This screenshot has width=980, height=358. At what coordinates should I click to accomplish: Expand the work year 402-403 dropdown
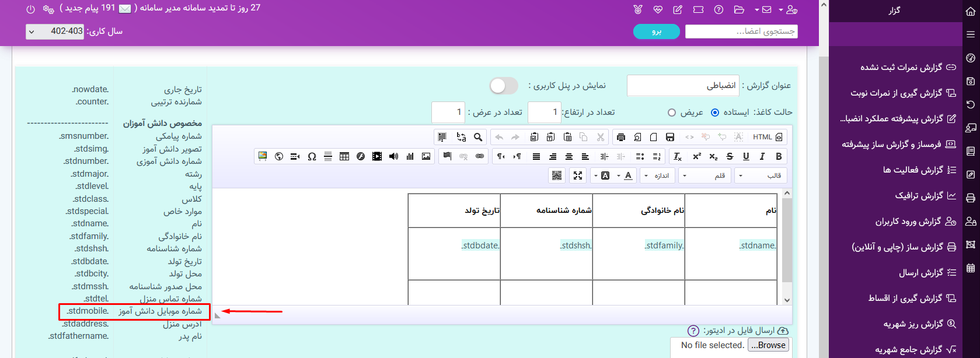[55, 31]
